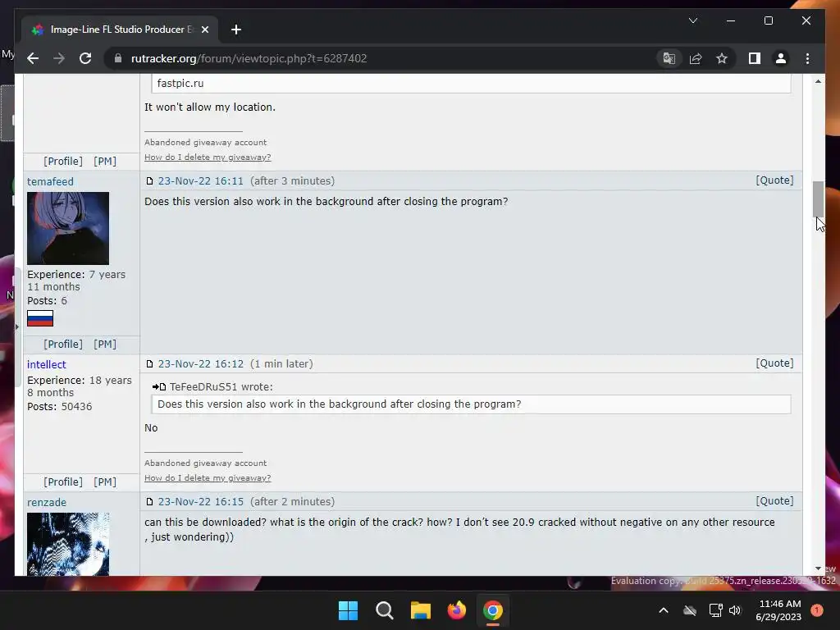Open the network tray icon
840x630 pixels.
pos(715,610)
